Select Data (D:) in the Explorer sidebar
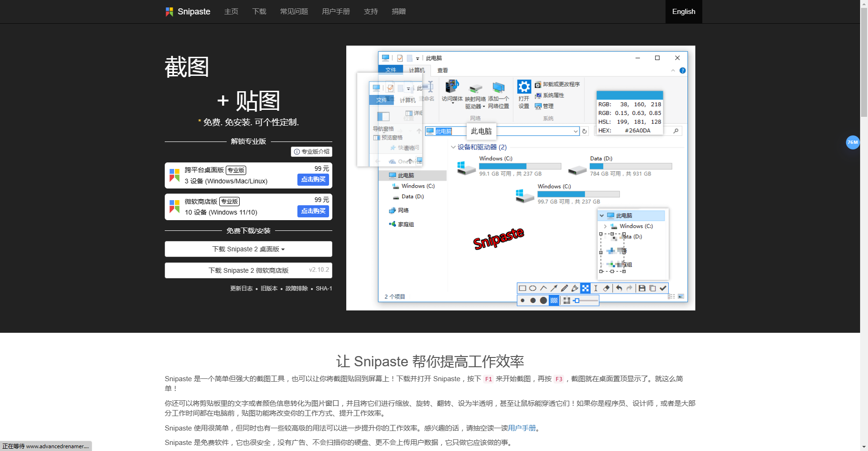The height and width of the screenshot is (451, 868). [x=409, y=196]
